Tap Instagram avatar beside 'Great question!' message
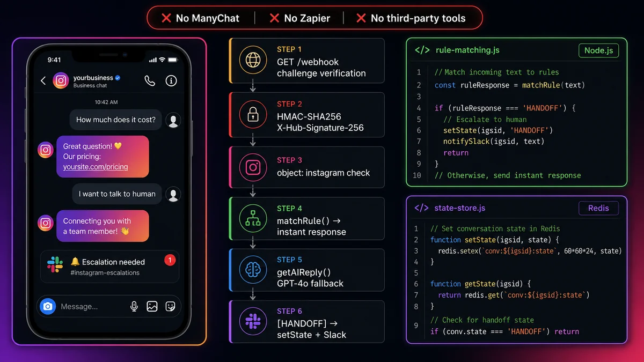Viewport: 644px width, 362px height. [46, 150]
